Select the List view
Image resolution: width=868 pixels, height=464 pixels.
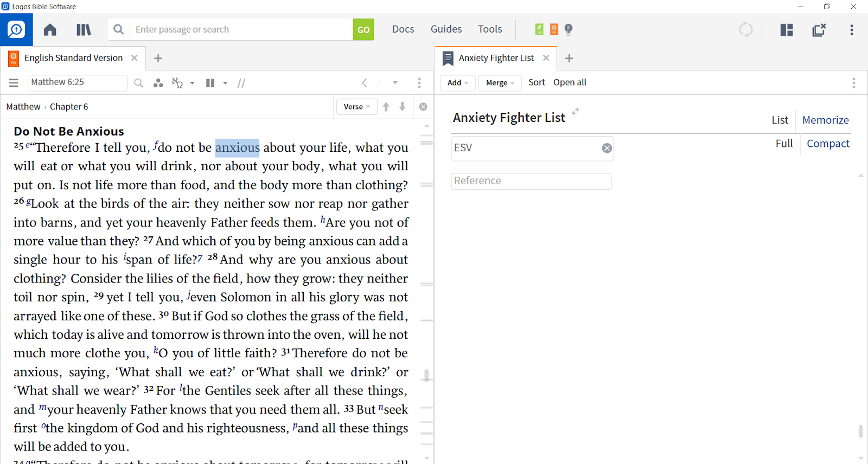tap(780, 120)
